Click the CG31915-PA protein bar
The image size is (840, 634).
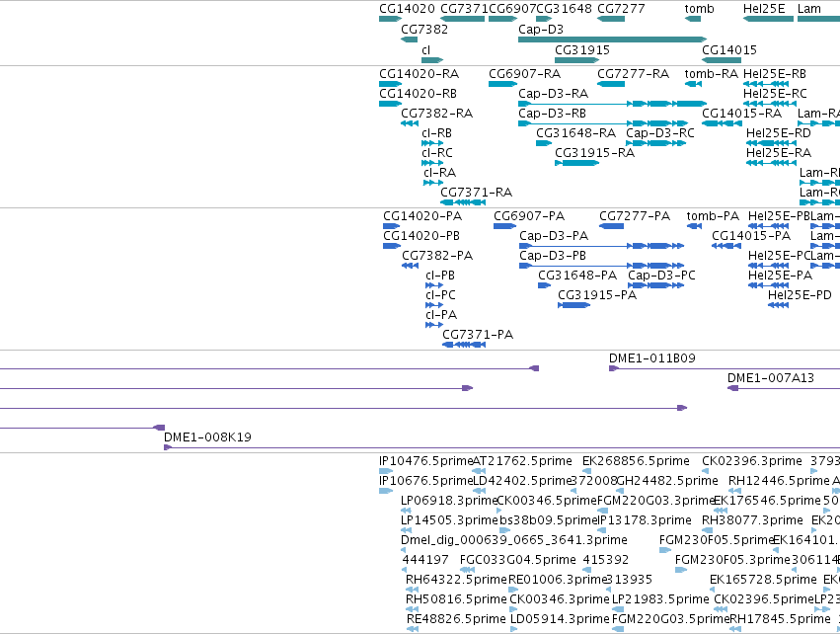[x=573, y=305]
